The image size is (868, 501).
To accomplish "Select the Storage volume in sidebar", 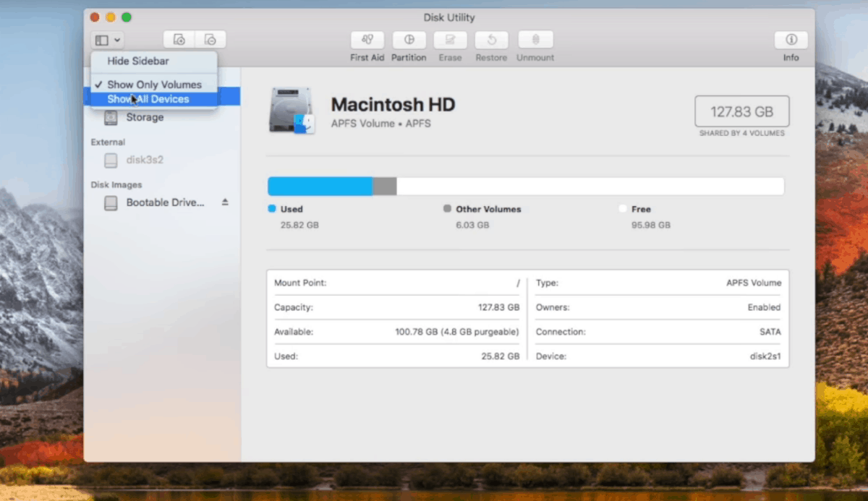I will click(144, 117).
